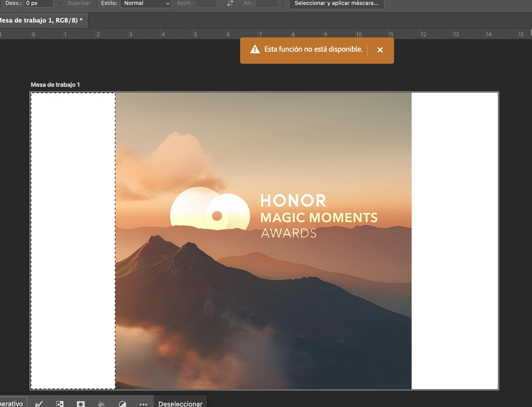Dismiss the 'Esta función no está disponible' alert
The image size is (532, 407).
pyautogui.click(x=380, y=50)
